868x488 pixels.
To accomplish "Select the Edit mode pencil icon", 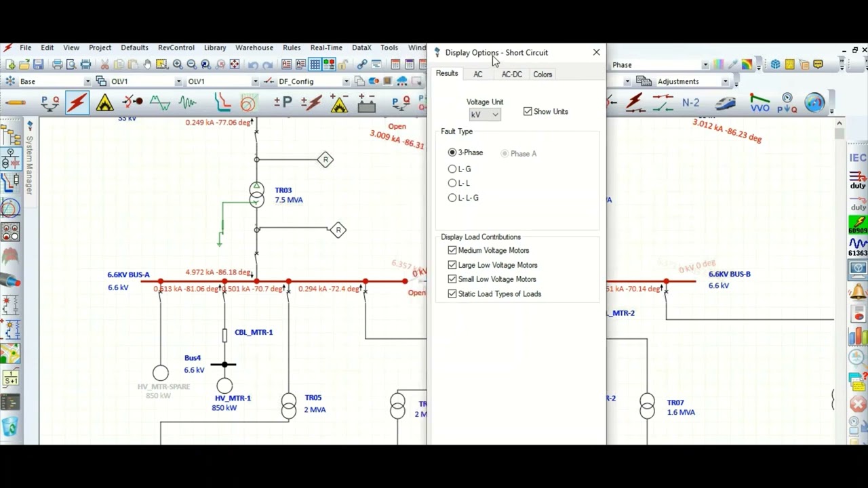I will 15,103.
